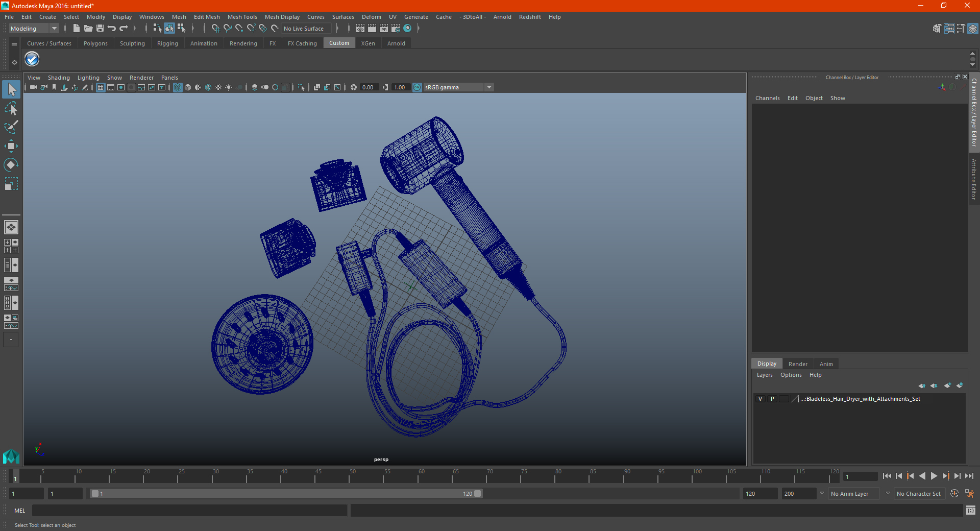
Task: Open shelf options gear menu
Action: [x=14, y=62]
